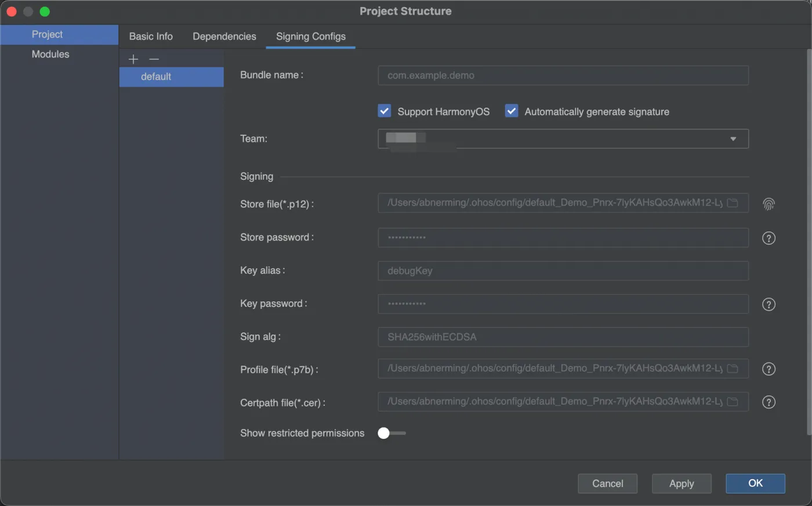Open help icon next to Certpath file
This screenshot has height=506, width=812.
pyautogui.click(x=768, y=402)
